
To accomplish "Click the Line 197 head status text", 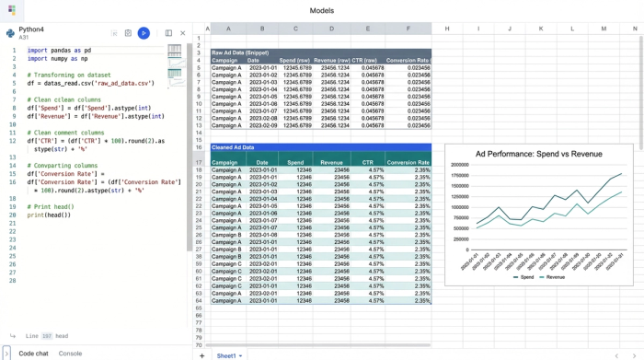I will click(47, 336).
